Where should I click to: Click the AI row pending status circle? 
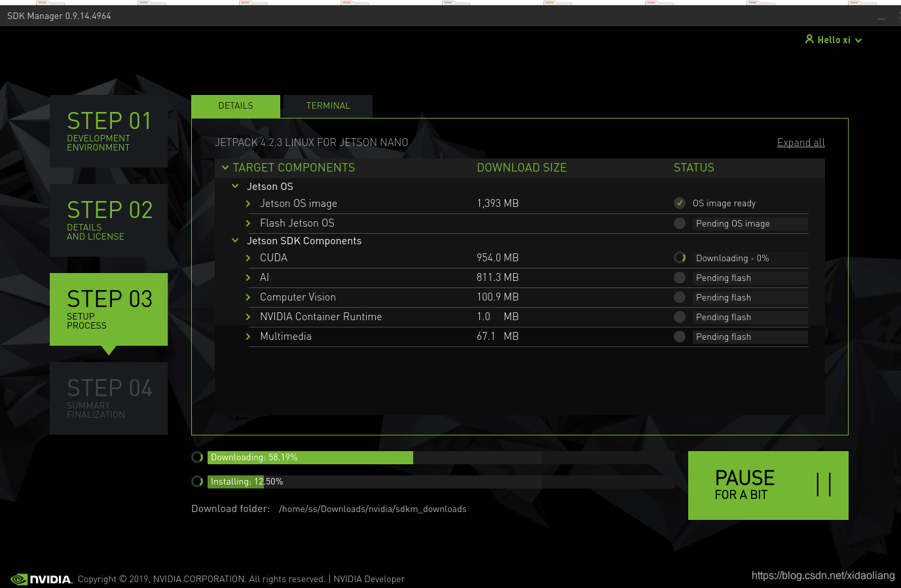tap(680, 278)
